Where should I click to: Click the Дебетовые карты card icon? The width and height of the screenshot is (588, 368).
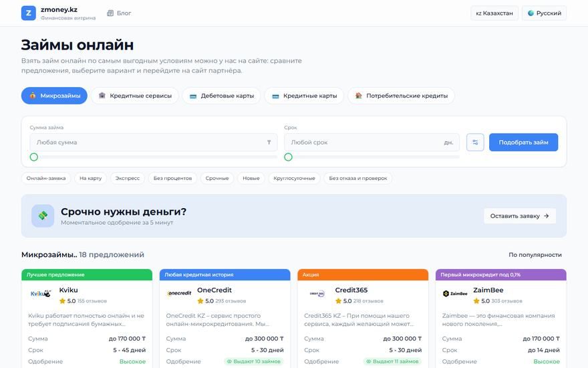(x=193, y=96)
